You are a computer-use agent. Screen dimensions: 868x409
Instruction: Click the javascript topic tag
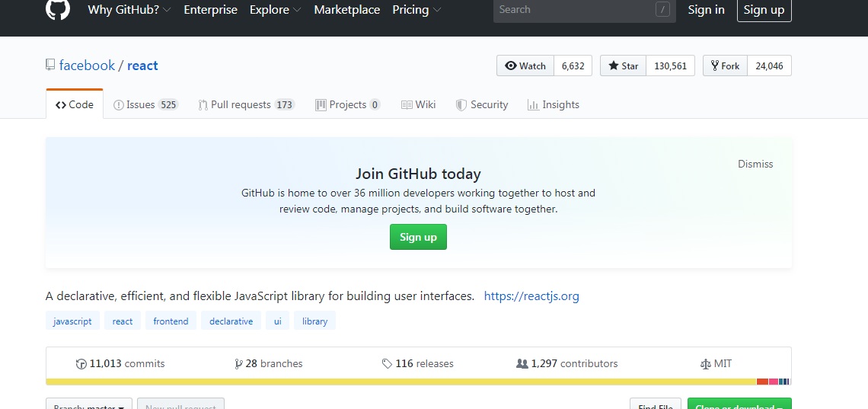point(72,321)
